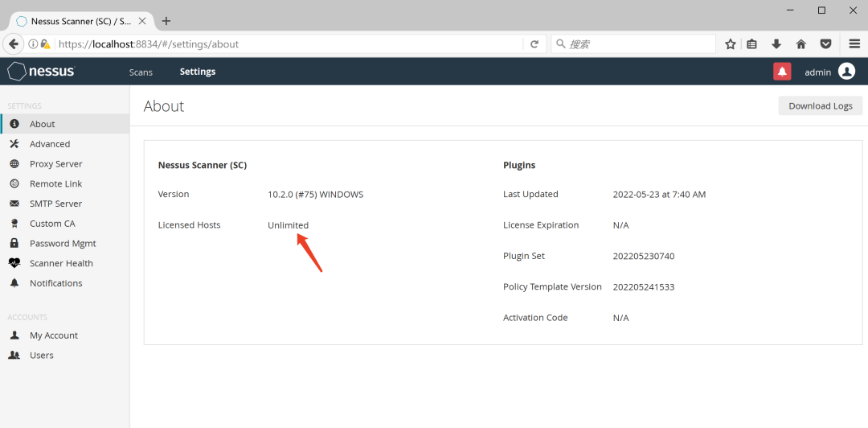Select the Settings tab in header

(x=198, y=72)
